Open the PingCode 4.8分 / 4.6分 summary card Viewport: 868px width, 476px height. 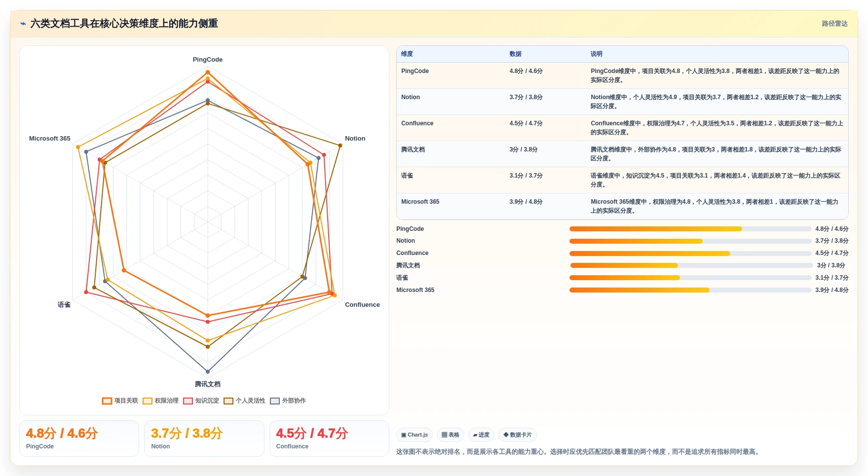[79, 439]
